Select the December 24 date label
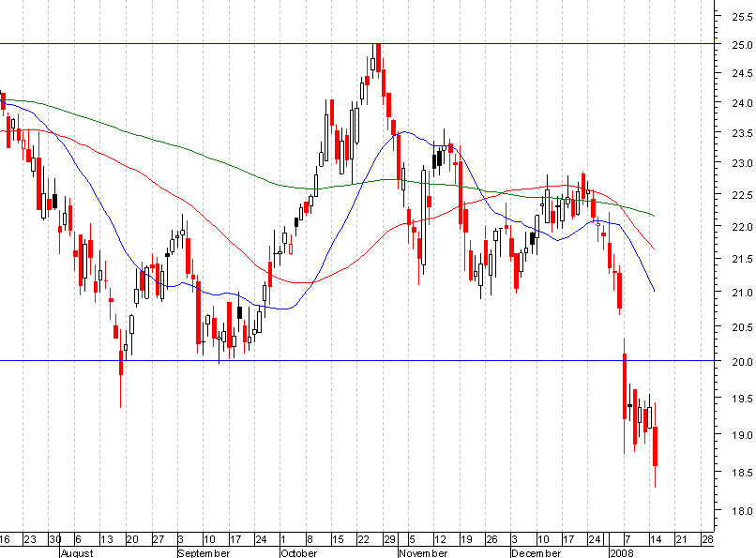 [595, 539]
